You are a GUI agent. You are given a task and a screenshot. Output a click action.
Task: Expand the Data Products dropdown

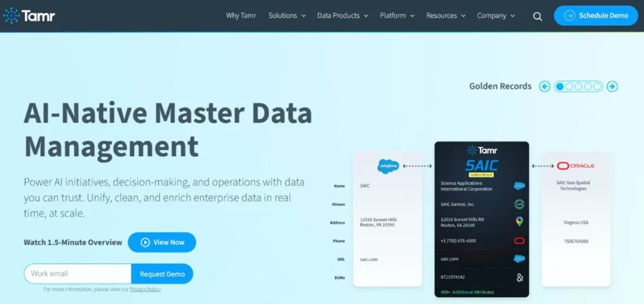pos(342,16)
